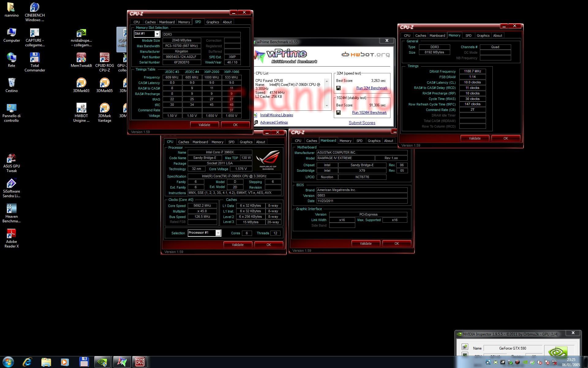
Task: Open the Computer desktop icon
Action: coord(11,35)
